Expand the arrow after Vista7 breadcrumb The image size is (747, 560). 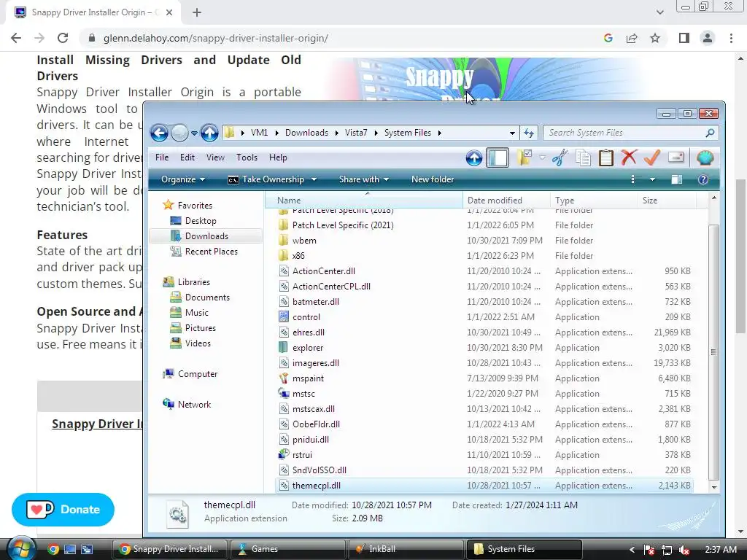click(376, 133)
